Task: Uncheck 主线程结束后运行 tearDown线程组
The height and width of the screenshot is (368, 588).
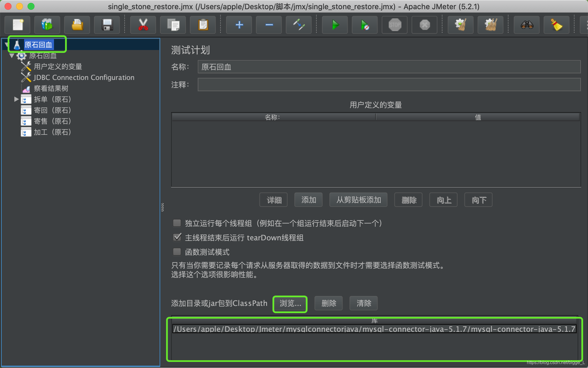Action: (x=177, y=237)
